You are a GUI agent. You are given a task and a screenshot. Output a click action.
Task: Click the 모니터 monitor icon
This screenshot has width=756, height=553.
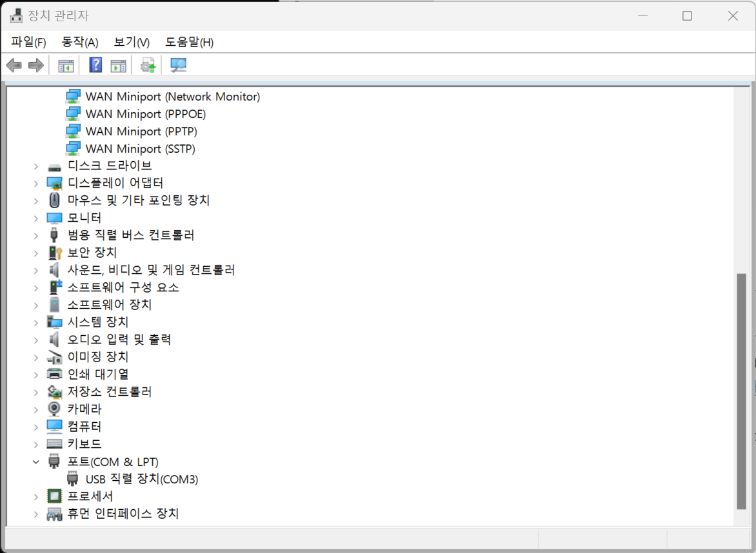coord(54,218)
